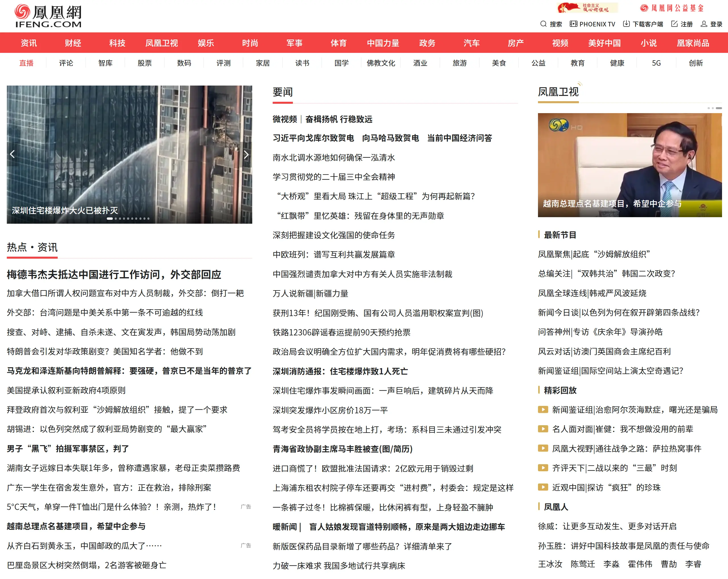Viewport: 728px width, 579px height.
Task: Advance carousel with right arrow
Action: pos(246,154)
